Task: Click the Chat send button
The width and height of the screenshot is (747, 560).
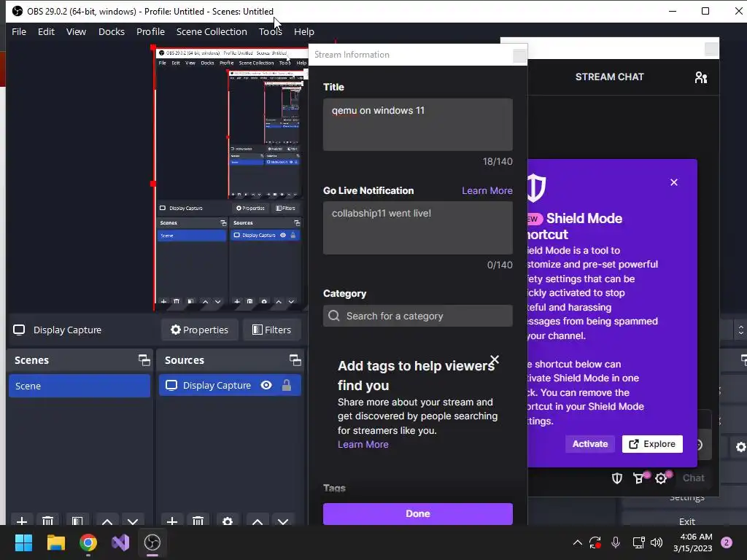Action: click(693, 478)
